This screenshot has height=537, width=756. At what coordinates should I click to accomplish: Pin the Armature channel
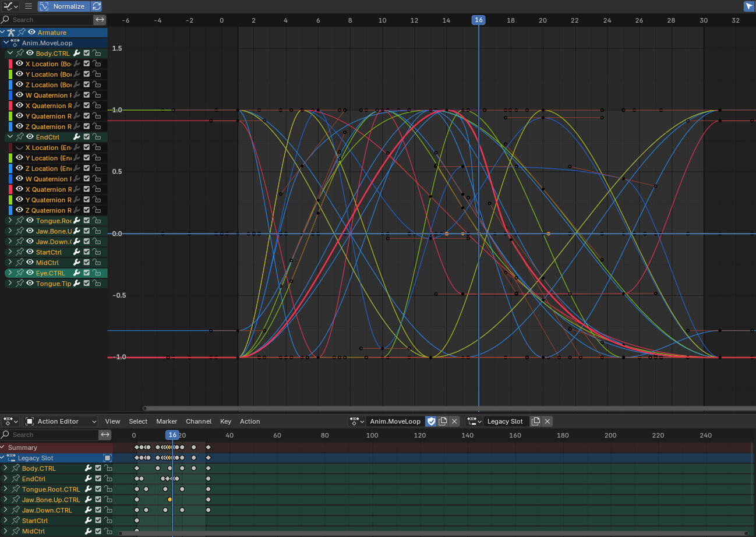click(x=21, y=33)
